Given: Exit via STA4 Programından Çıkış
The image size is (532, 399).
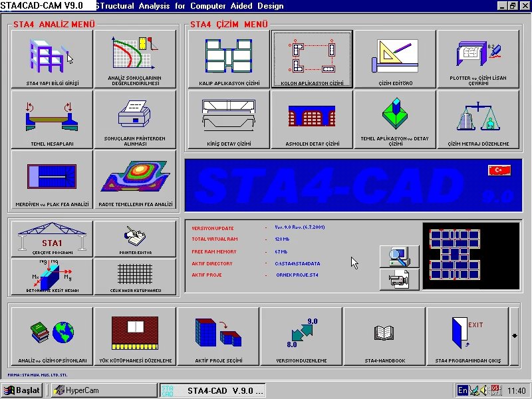Looking at the screenshot, I should (x=467, y=336).
